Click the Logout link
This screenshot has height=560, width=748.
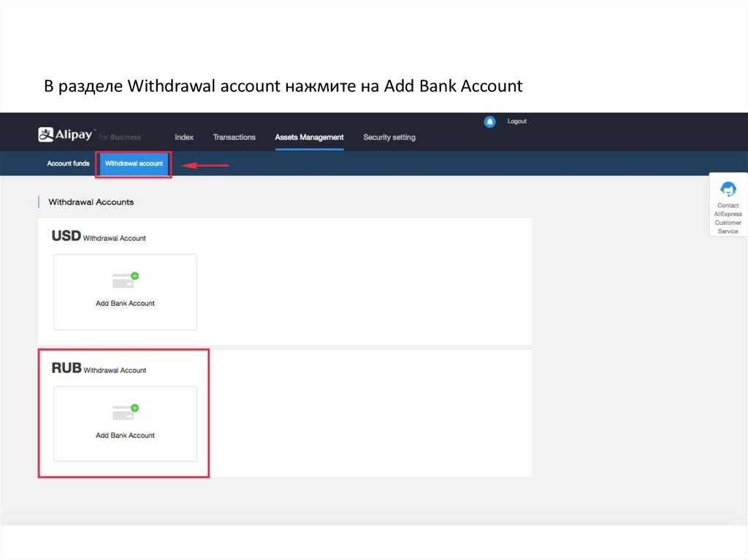[517, 121]
